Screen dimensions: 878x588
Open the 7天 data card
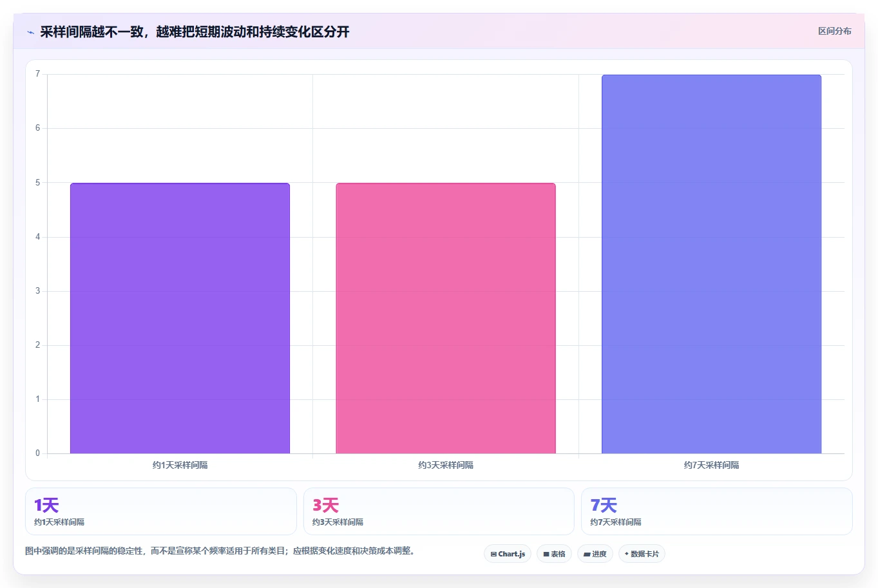716,511
